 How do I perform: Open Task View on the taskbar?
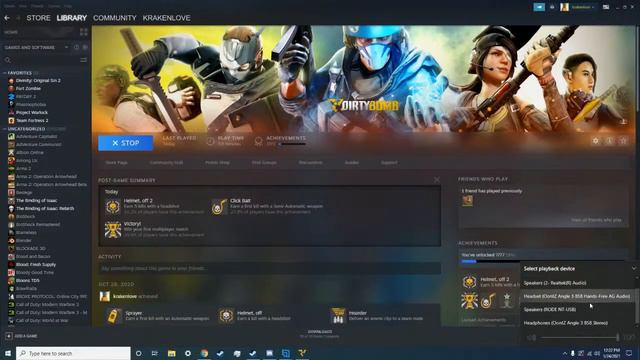pos(155,353)
